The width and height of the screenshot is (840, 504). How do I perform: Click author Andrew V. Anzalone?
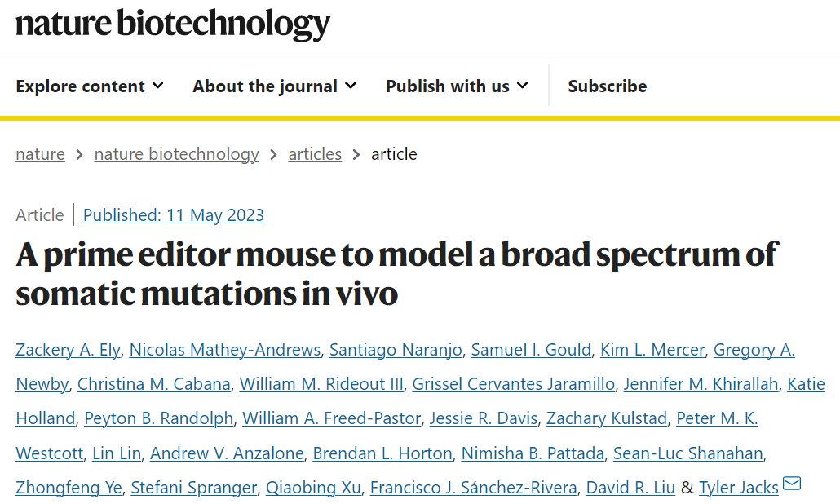(227, 453)
